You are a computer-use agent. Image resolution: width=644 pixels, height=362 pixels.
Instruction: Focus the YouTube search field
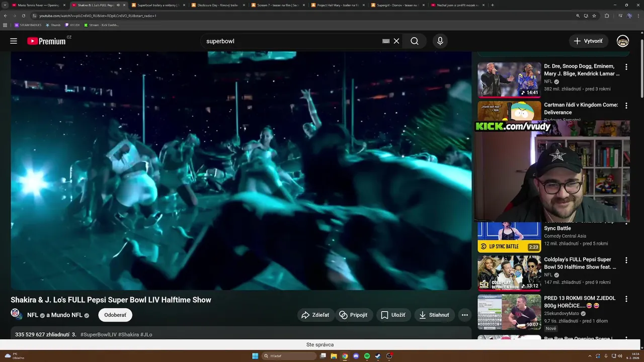(x=292, y=41)
